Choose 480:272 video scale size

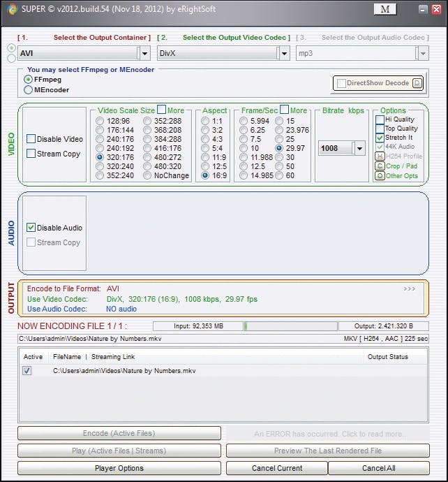click(x=147, y=157)
